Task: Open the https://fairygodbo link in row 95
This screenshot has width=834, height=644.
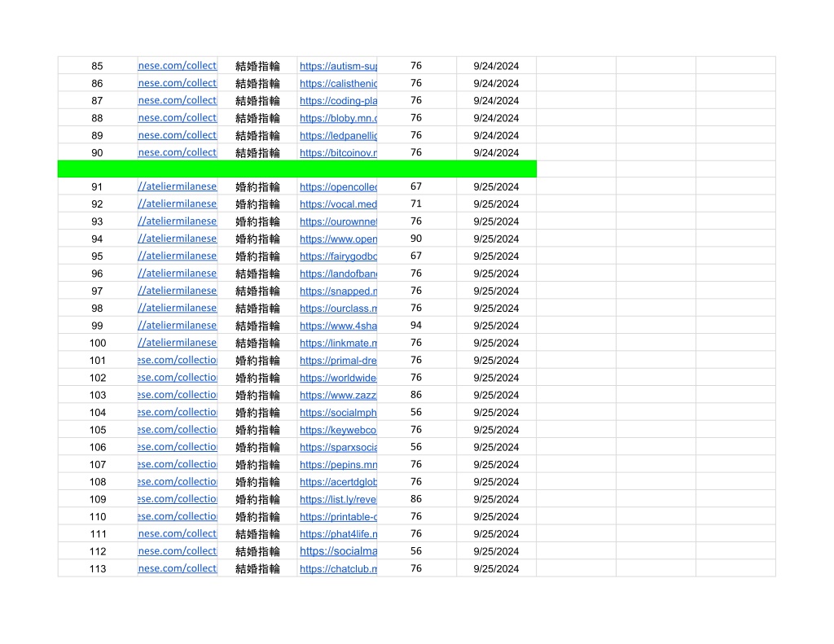Action: (x=338, y=256)
